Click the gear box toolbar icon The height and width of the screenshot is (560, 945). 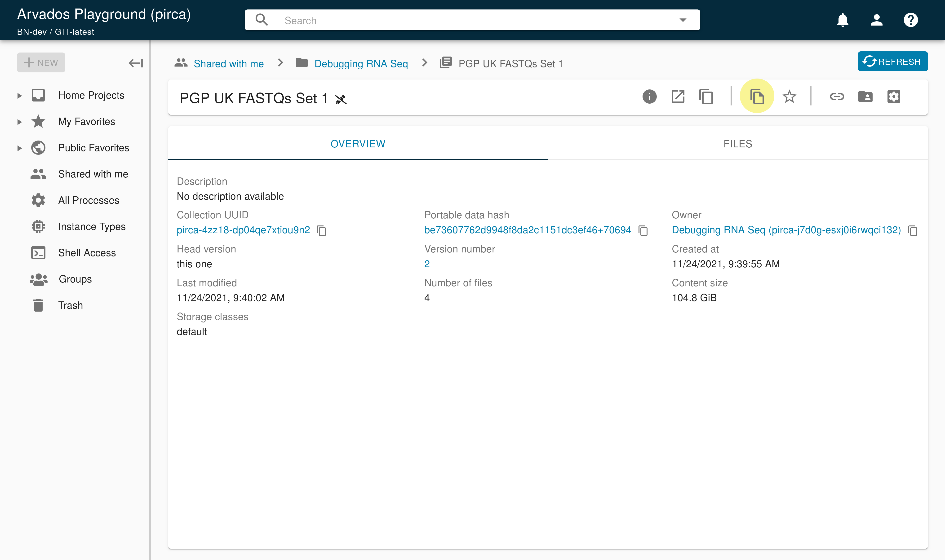coord(893,97)
